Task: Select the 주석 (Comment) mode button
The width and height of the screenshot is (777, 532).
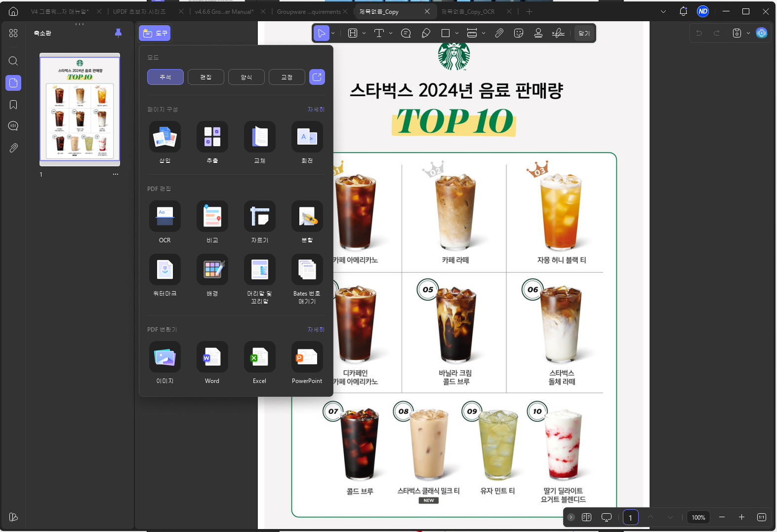Action: [165, 77]
